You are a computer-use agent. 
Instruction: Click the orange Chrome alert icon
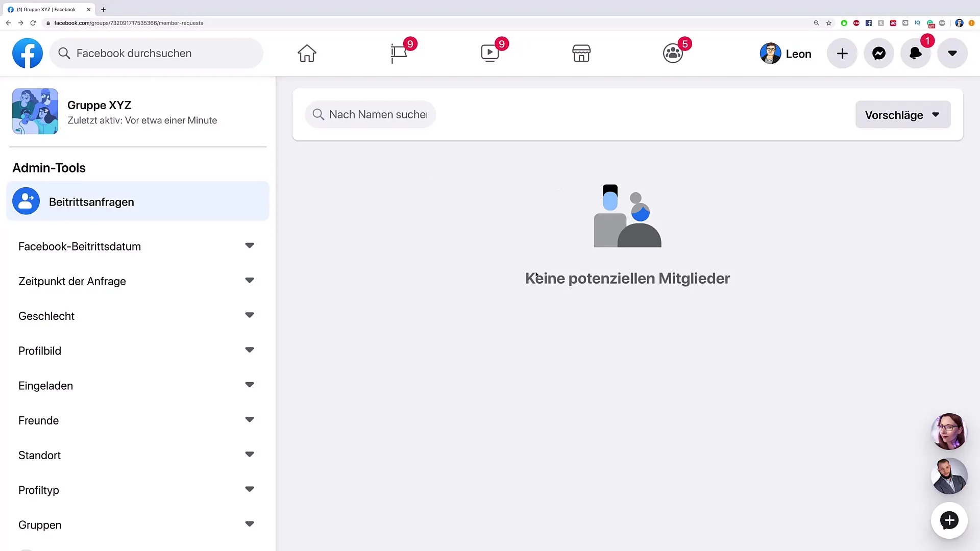[x=972, y=23]
